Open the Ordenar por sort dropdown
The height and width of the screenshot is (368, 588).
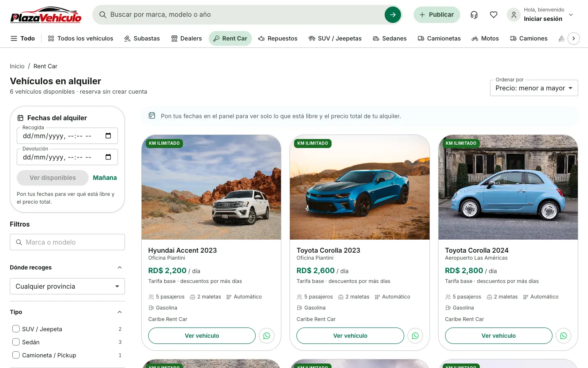534,88
